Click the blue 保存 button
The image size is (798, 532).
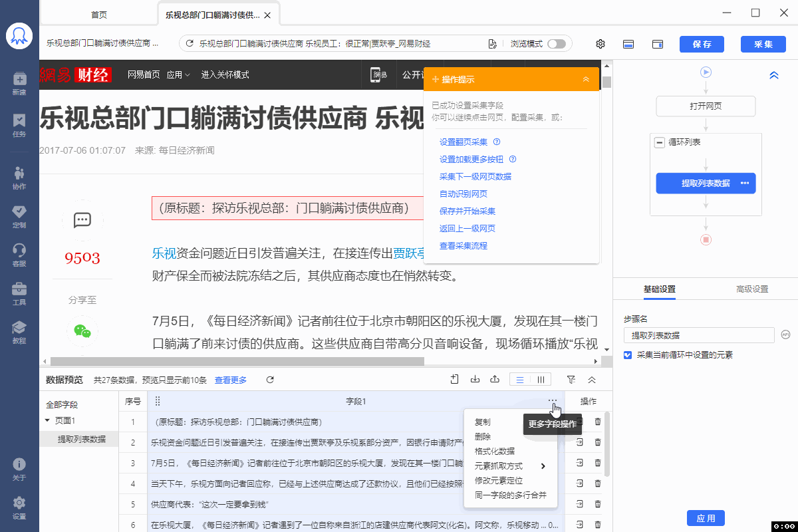(702, 44)
